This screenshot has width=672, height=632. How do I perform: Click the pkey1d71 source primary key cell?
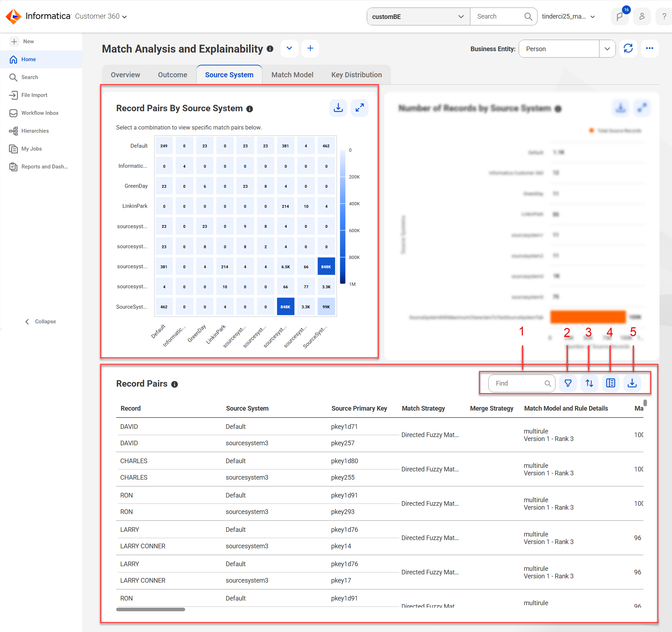tap(344, 427)
